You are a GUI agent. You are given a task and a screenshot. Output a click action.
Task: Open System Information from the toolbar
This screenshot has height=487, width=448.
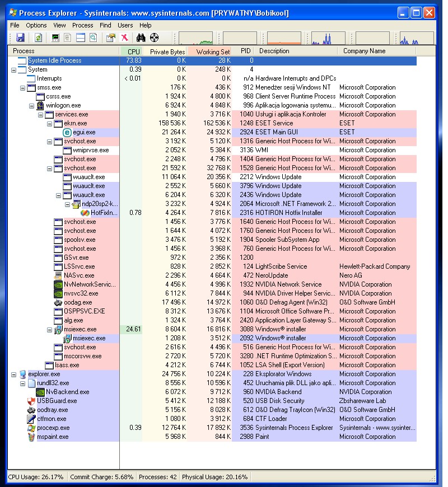pos(55,38)
